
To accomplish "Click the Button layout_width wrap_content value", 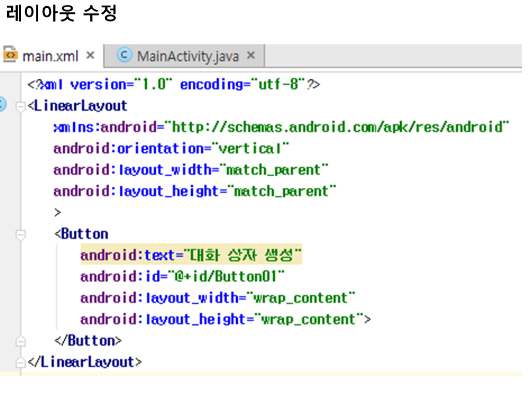I will tap(301, 298).
